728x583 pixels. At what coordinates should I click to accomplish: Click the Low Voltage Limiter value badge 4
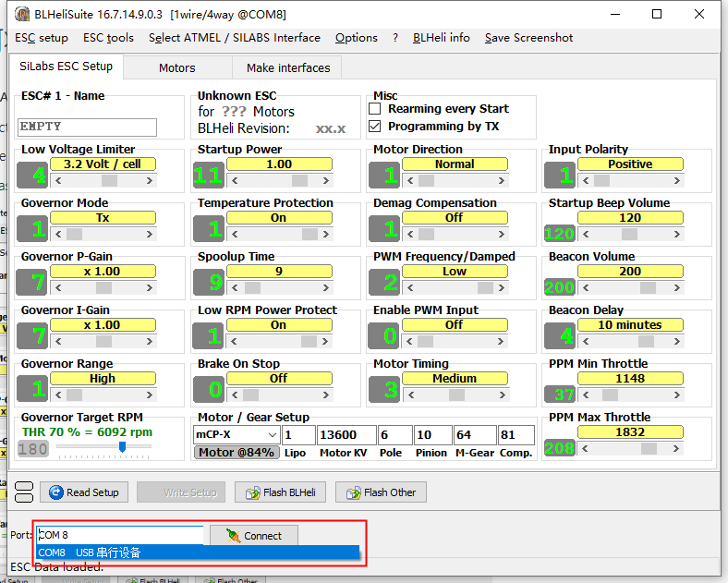point(32,175)
